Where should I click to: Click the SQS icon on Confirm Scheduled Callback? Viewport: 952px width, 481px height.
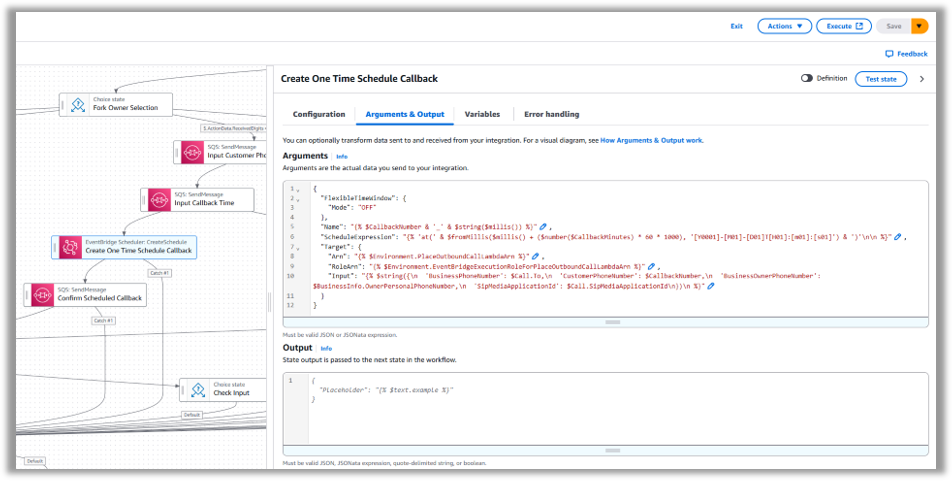42,295
